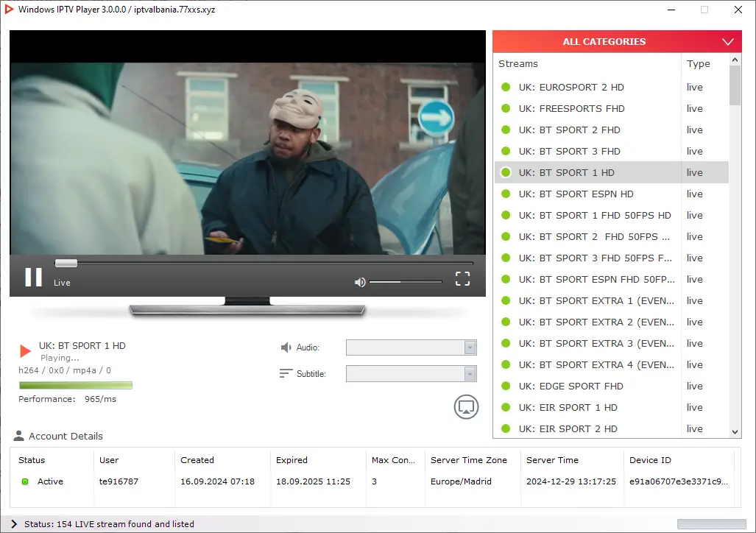
Task: Open the Audio track dropdown
Action: (x=411, y=347)
